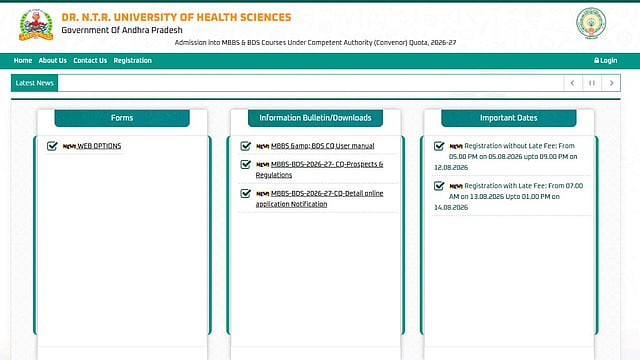Click checkmark beside Prospects & Regulations

(x=245, y=164)
